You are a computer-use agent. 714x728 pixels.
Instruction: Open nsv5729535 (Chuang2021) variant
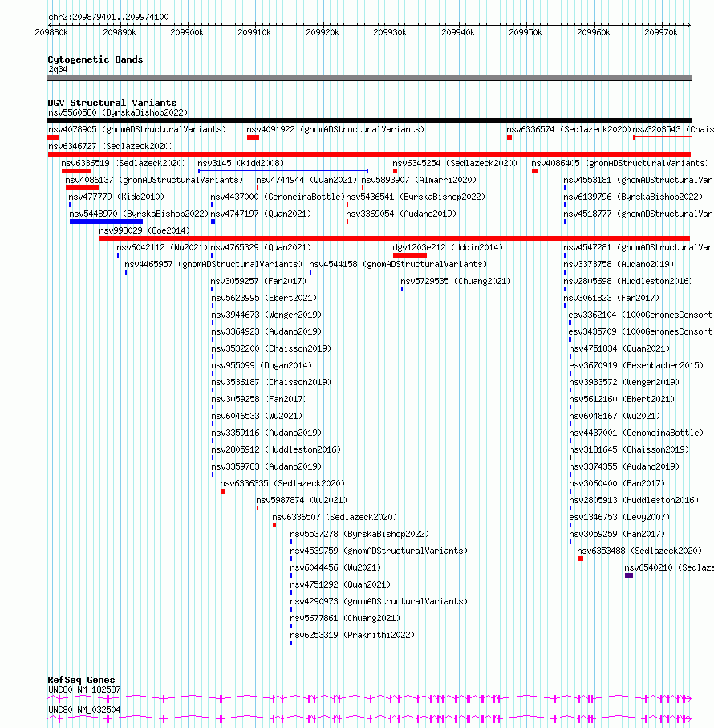(456, 281)
